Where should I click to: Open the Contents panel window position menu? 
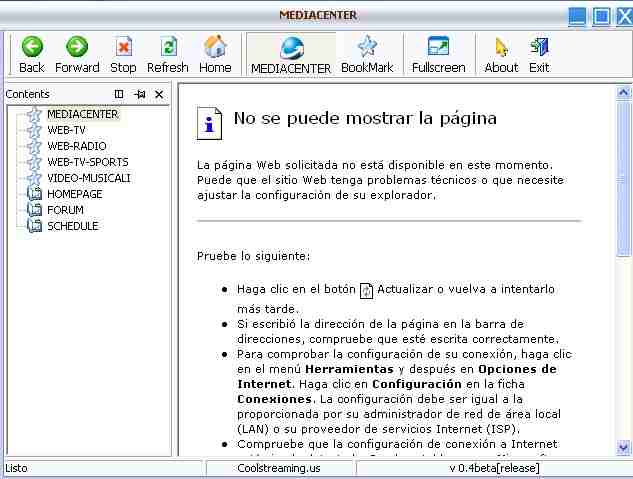[x=120, y=94]
